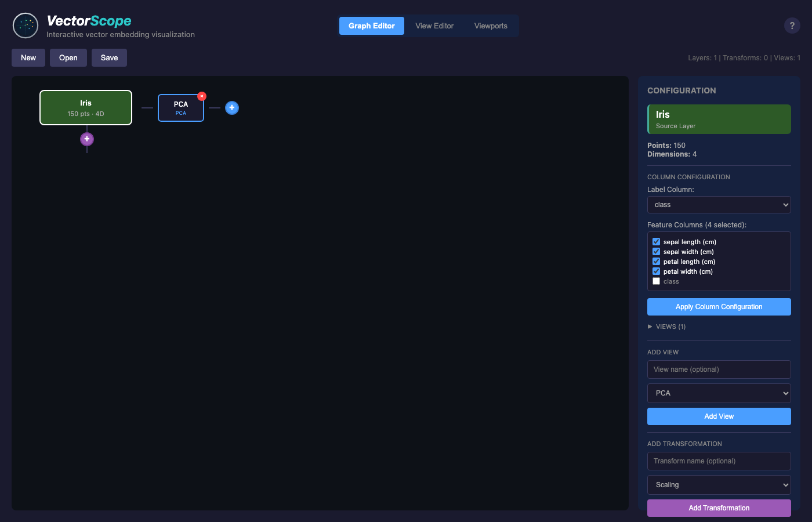Enable the class feature column checkbox
This screenshot has height=522, width=812.
657,281
